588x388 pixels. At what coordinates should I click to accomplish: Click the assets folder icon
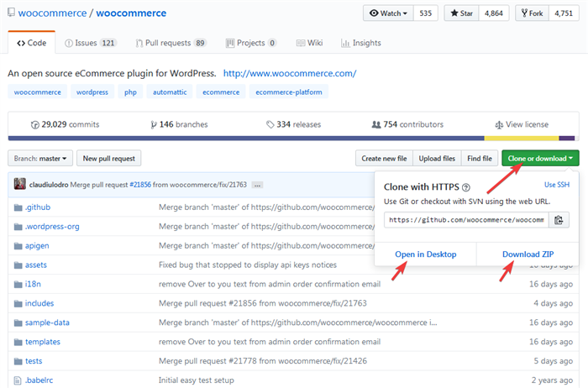click(18, 265)
